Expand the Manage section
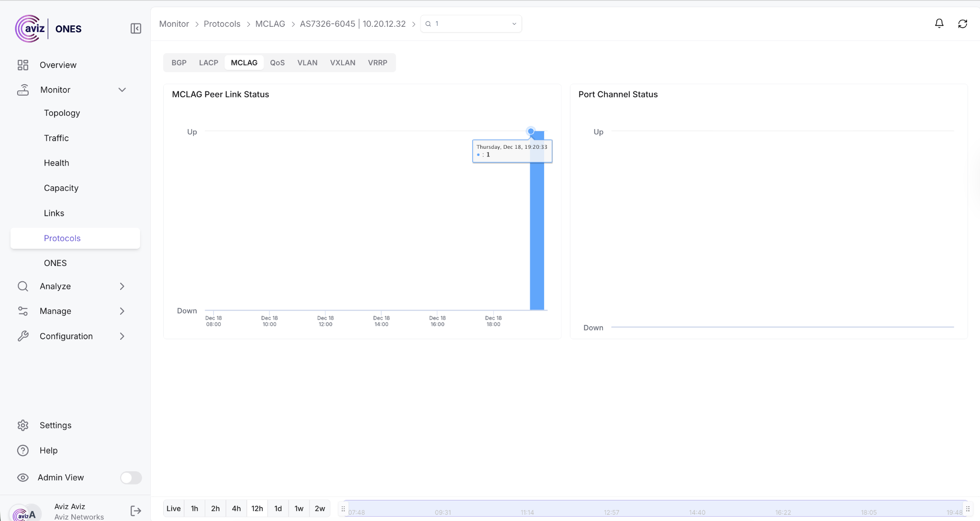The image size is (980, 521). click(122, 311)
